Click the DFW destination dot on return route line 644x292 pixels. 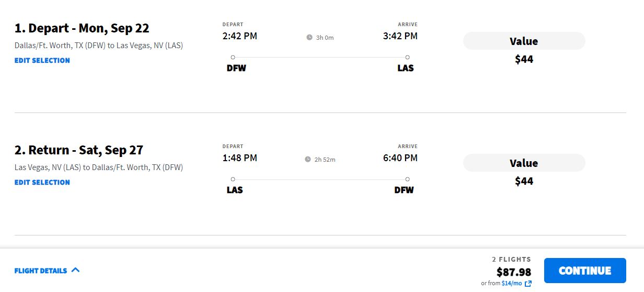[x=407, y=179]
